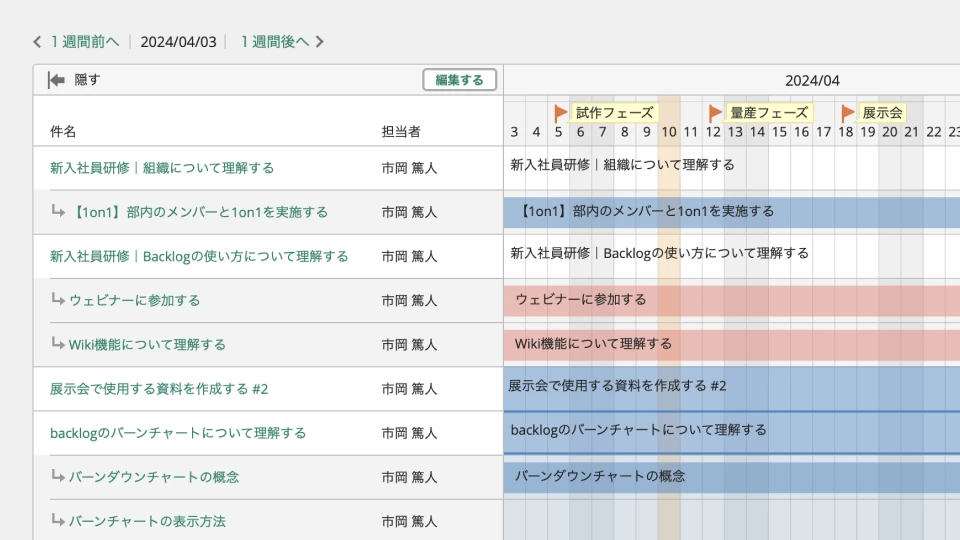Click the 試作フェーズ milestone flag icon
This screenshot has height=540, width=960.
coord(560,113)
